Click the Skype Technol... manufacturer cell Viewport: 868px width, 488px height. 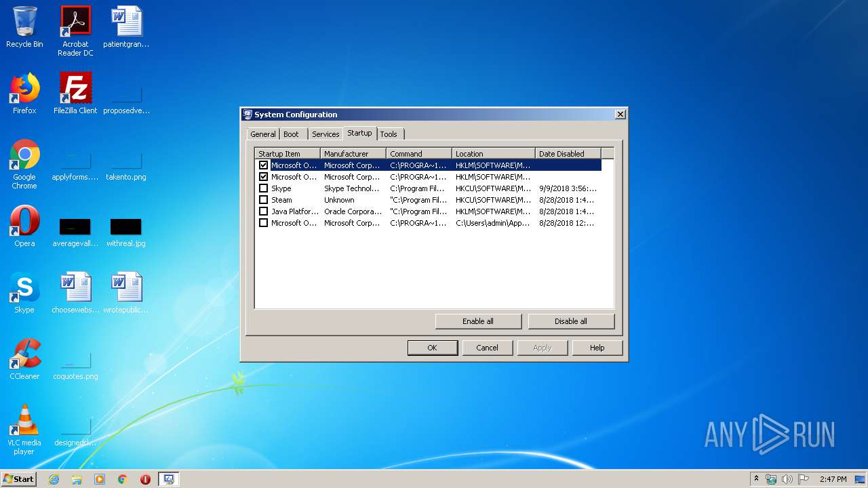click(x=352, y=188)
